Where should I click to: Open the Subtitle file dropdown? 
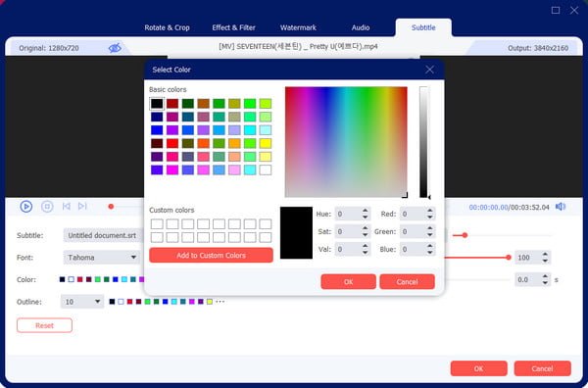[104, 235]
